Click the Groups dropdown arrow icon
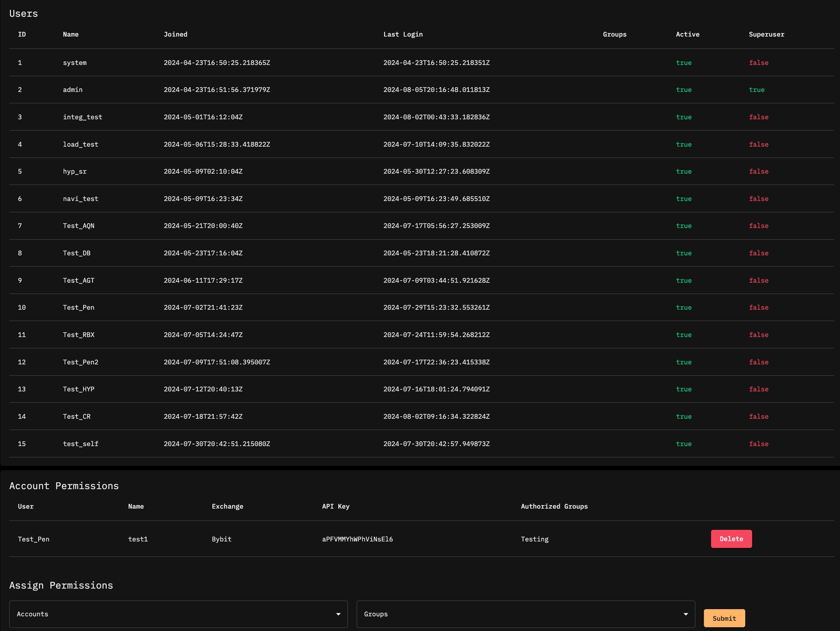 pyautogui.click(x=685, y=614)
